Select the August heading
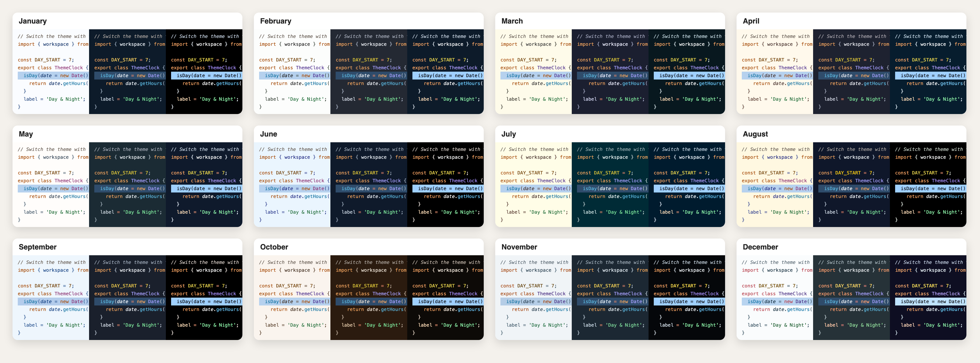This screenshot has width=980, height=363. tap(755, 134)
